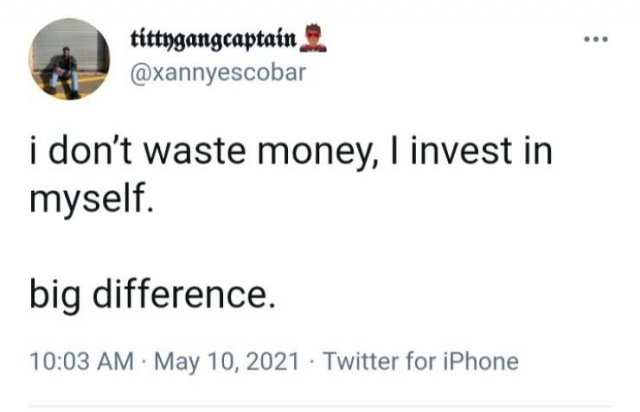
Task: Click the word "big" in the tweet
Action: tap(54, 295)
